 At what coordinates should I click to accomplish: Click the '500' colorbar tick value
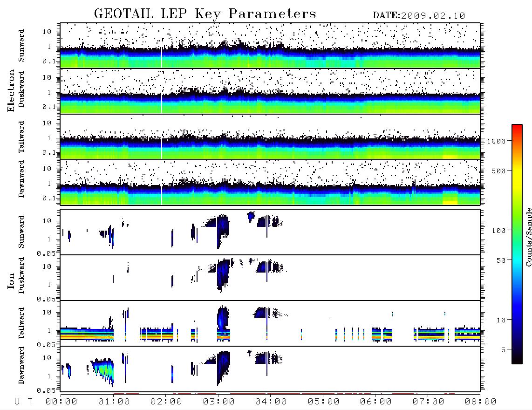pyautogui.click(x=498, y=171)
